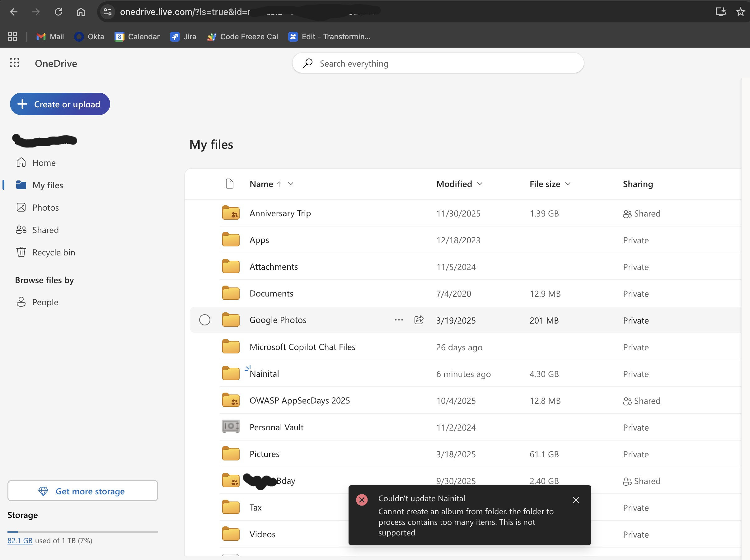Open the Jira bookmark

coord(183,37)
